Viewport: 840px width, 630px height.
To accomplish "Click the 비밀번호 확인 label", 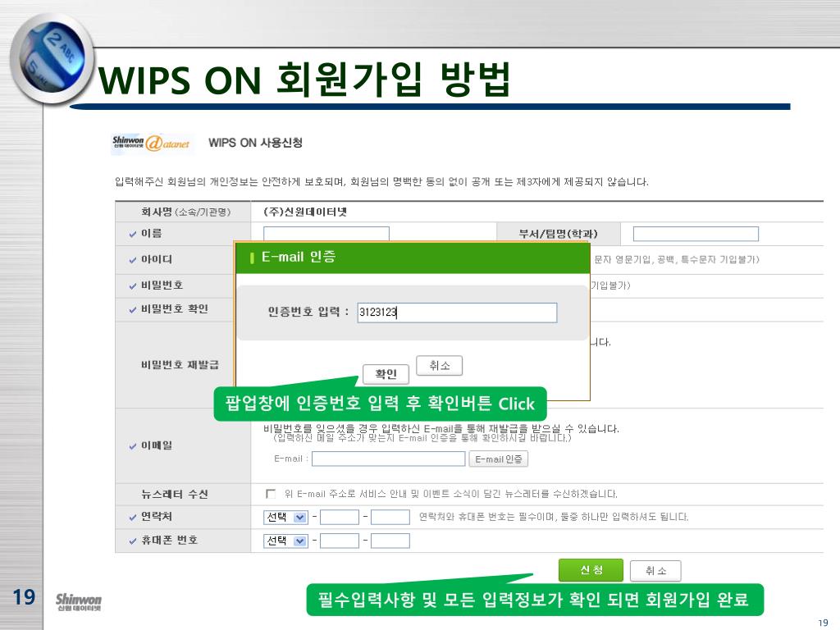I will pyautogui.click(x=175, y=309).
